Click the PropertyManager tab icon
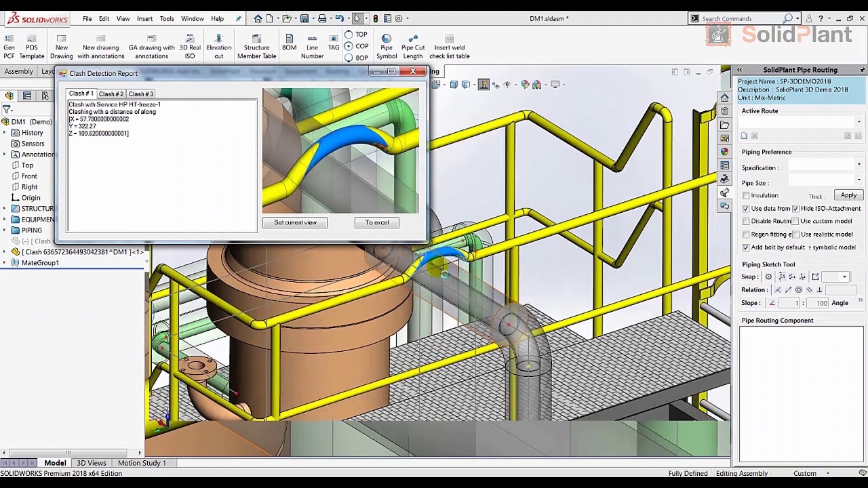This screenshot has width=868, height=488. (27, 96)
